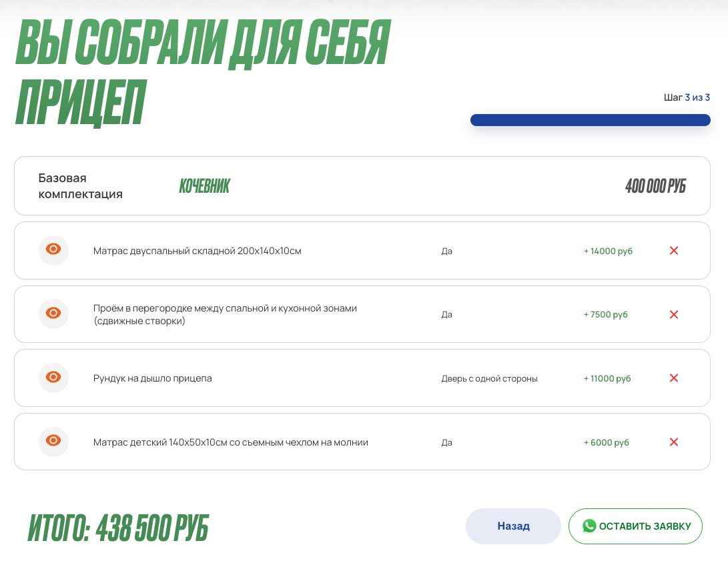Remove the double mattress for 14000 руб
The width and height of the screenshot is (728, 561).
(x=673, y=251)
